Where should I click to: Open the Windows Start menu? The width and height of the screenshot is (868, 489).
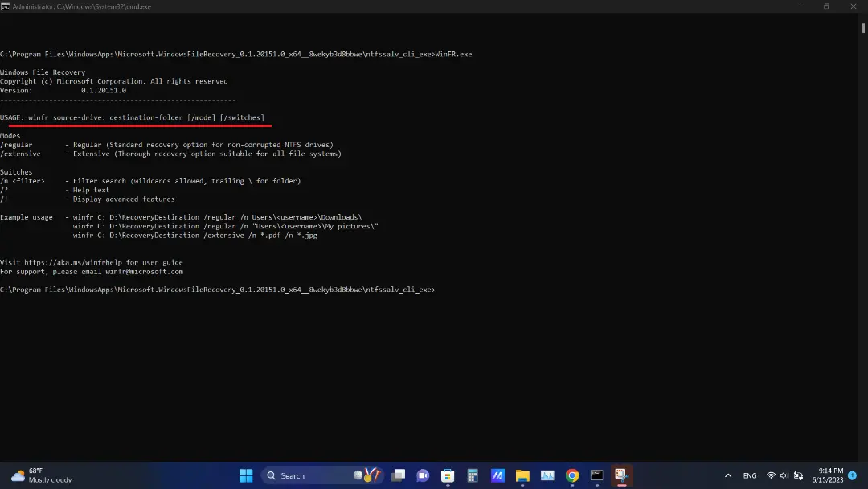point(246,475)
